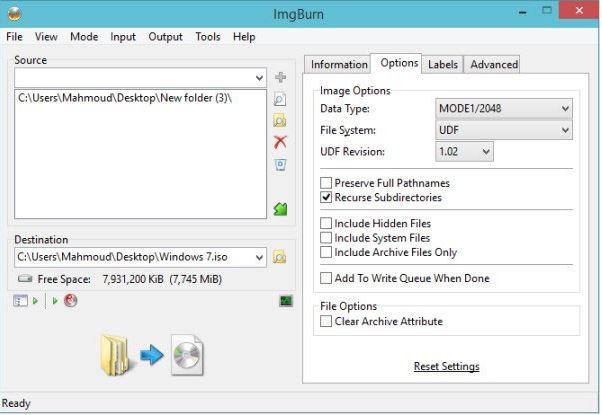Select the New folder (3) source entry
The image size is (602, 415).
[x=125, y=98]
